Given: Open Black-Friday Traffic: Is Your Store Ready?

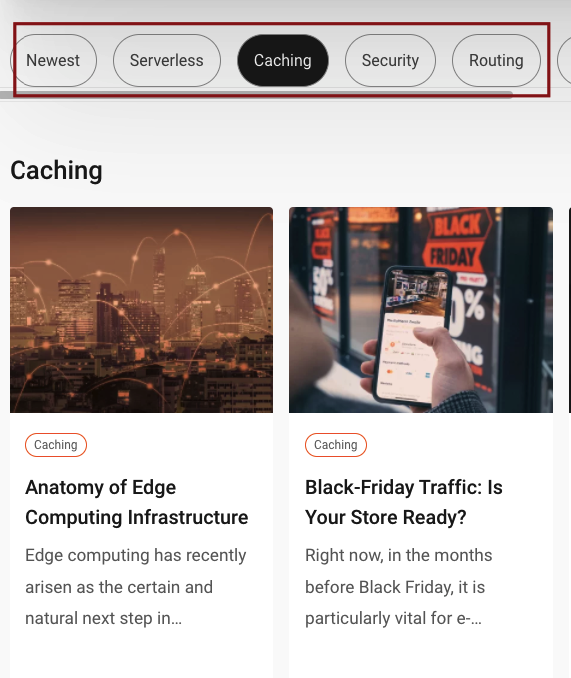Looking at the screenshot, I should click(x=404, y=502).
